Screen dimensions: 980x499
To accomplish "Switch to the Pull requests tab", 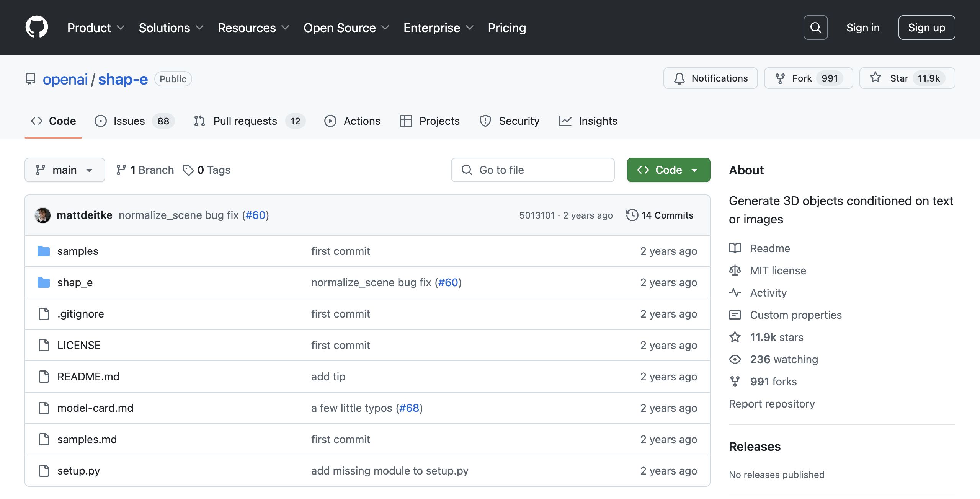I will point(249,121).
